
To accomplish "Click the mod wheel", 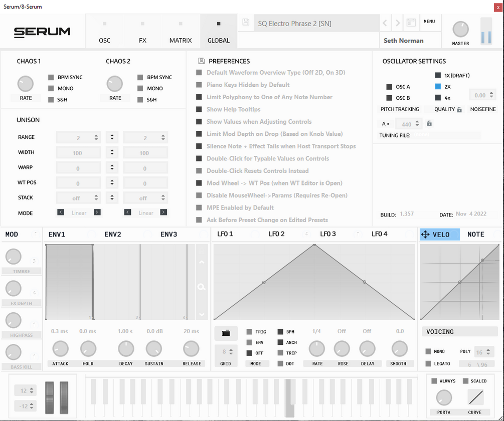I will click(x=64, y=397).
